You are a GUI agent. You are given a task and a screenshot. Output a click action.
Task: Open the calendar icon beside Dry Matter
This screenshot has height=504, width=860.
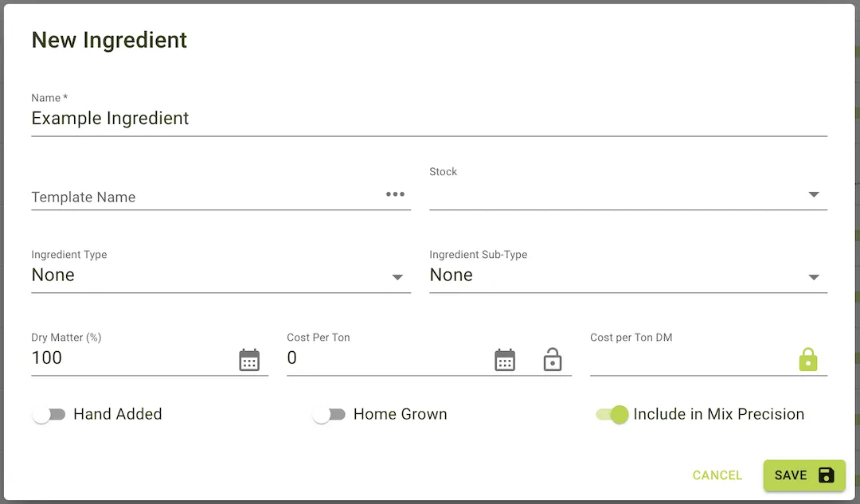click(249, 359)
